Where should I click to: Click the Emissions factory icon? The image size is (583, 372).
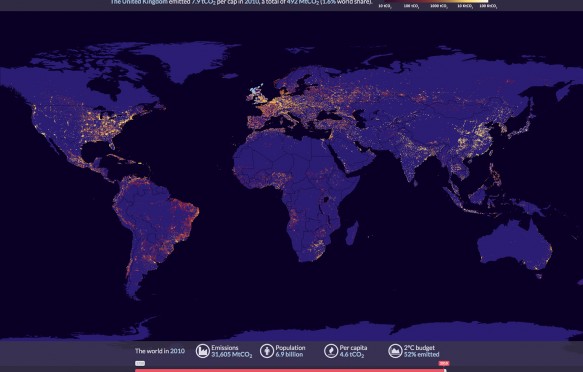coord(203,351)
